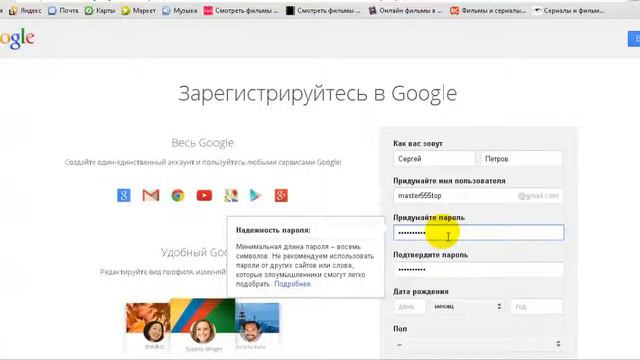Click the Google+ icon
The image size is (640, 360).
click(x=281, y=196)
